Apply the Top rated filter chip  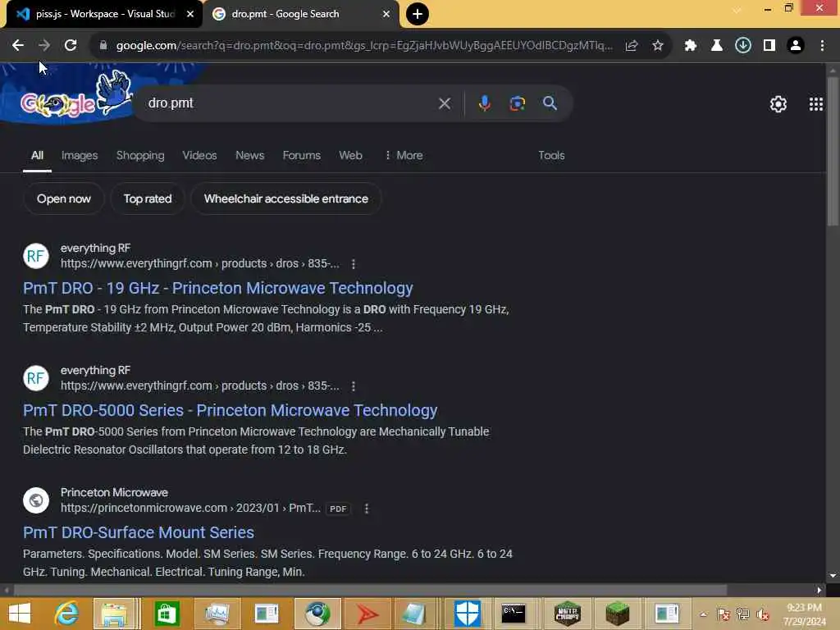coord(148,199)
